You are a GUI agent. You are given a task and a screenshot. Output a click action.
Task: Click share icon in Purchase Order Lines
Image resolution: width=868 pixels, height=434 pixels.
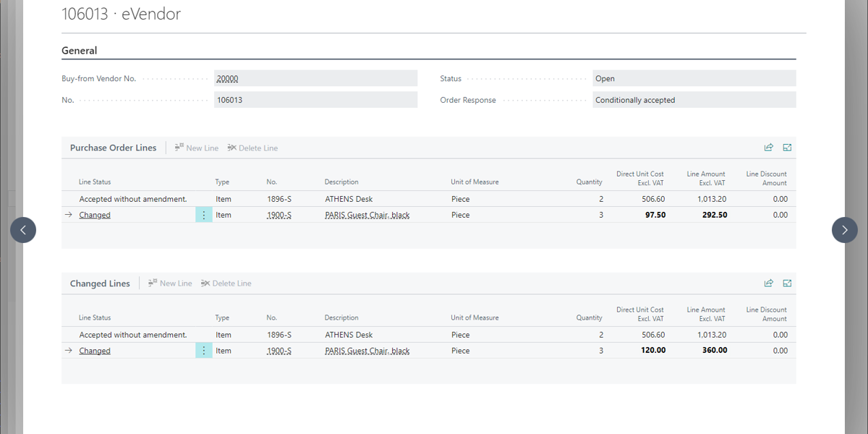[x=768, y=148]
